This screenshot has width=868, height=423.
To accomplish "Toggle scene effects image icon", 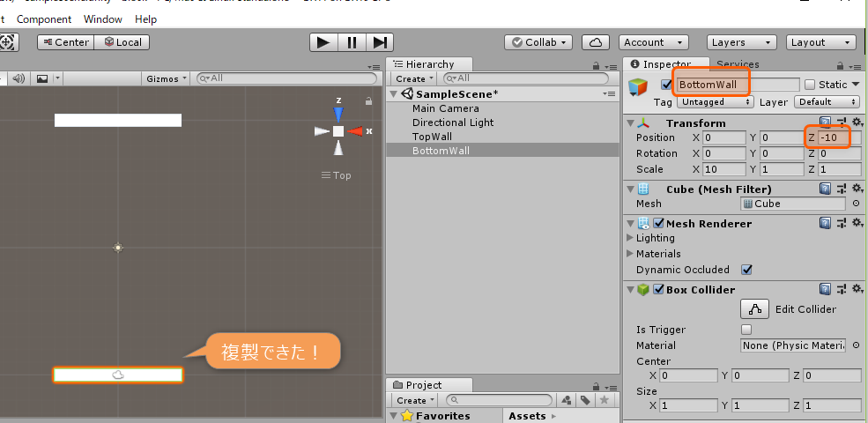I will coord(42,78).
